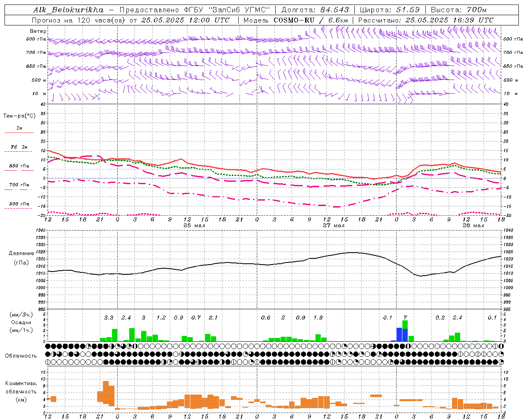The height and width of the screenshot is (420, 525).
Task: Click the 'Высота: 700м' header value
Action: coord(459,10)
